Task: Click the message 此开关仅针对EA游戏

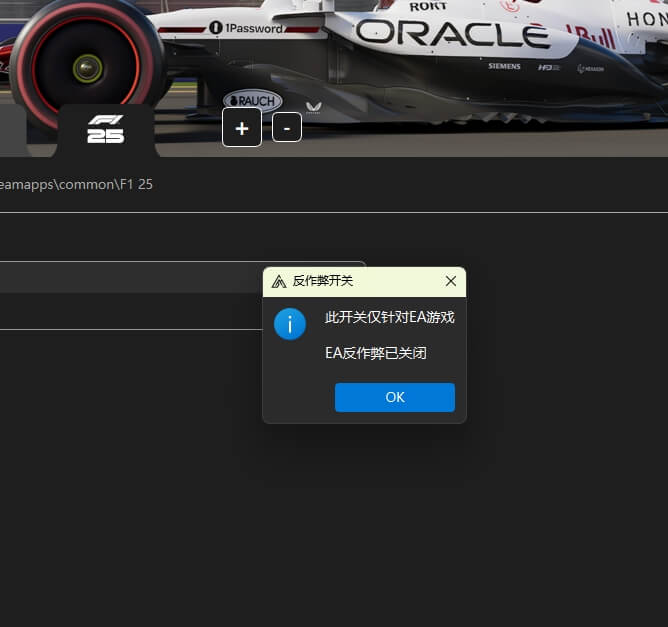Action: click(389, 318)
